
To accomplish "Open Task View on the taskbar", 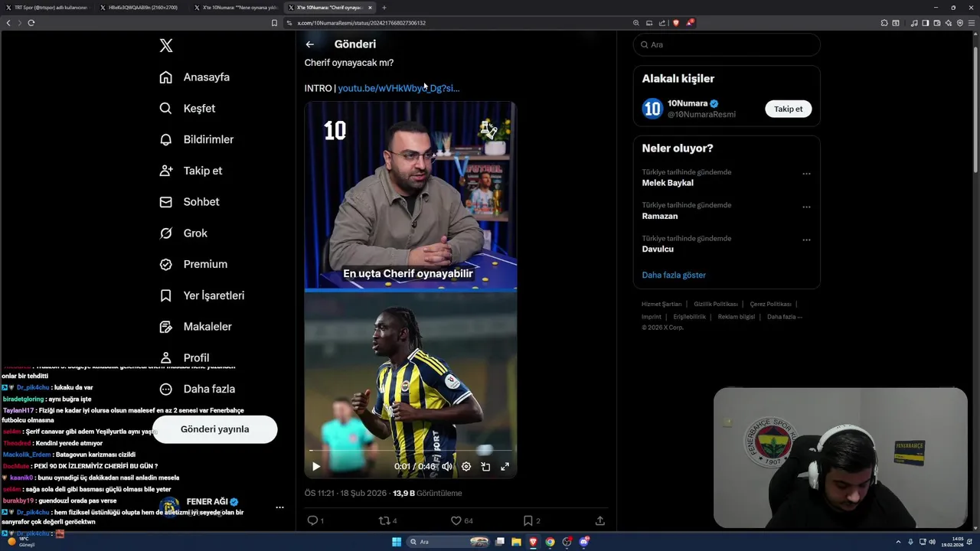I will [499, 542].
